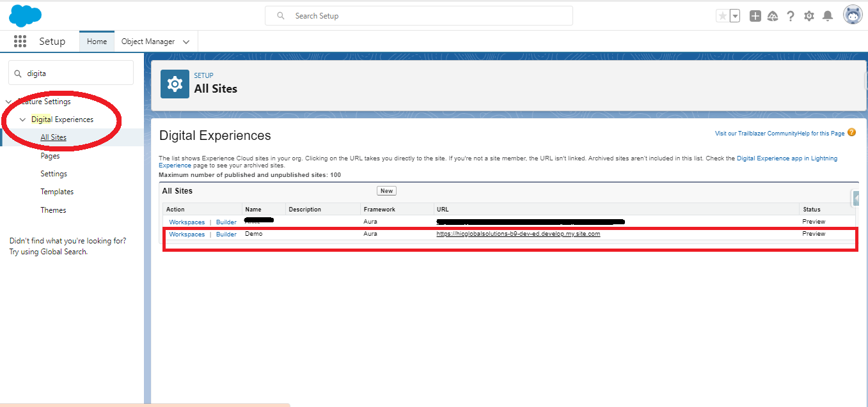Viewport: 868px width, 407px height.
Task: Open the App Launcher grid icon
Action: coord(20,42)
